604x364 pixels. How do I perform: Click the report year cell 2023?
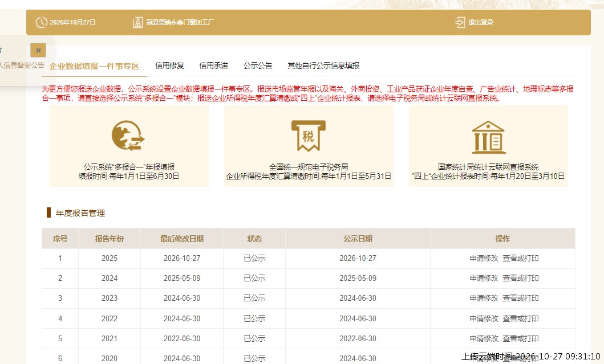tap(110, 298)
